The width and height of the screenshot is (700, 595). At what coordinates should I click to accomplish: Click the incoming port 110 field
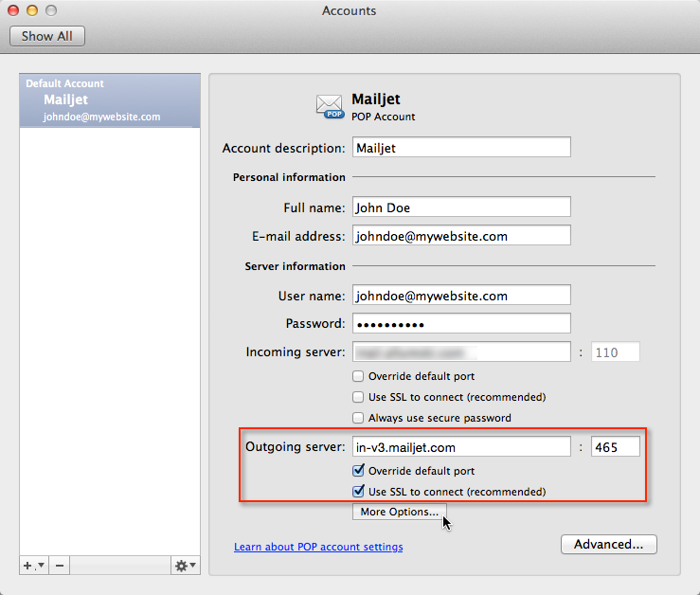click(x=615, y=352)
